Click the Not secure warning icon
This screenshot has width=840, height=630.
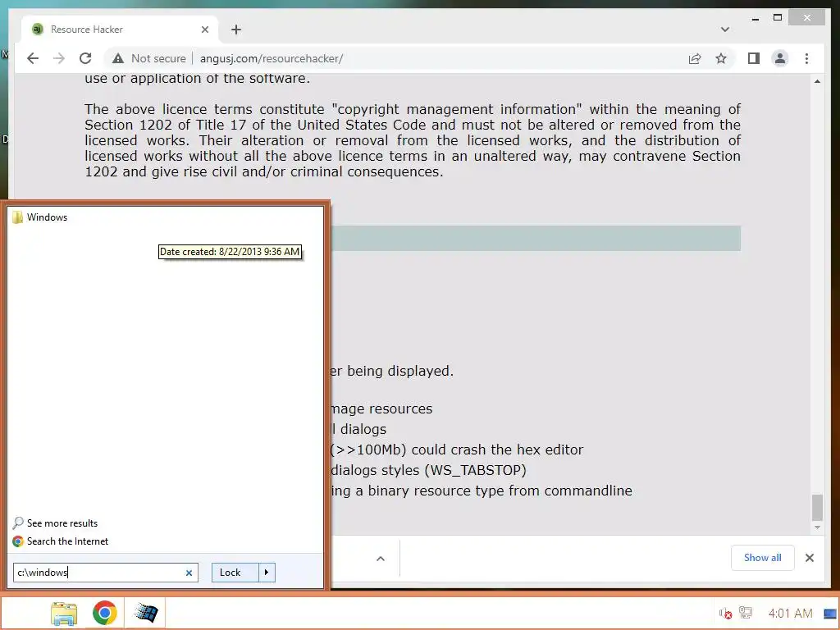click(x=118, y=58)
